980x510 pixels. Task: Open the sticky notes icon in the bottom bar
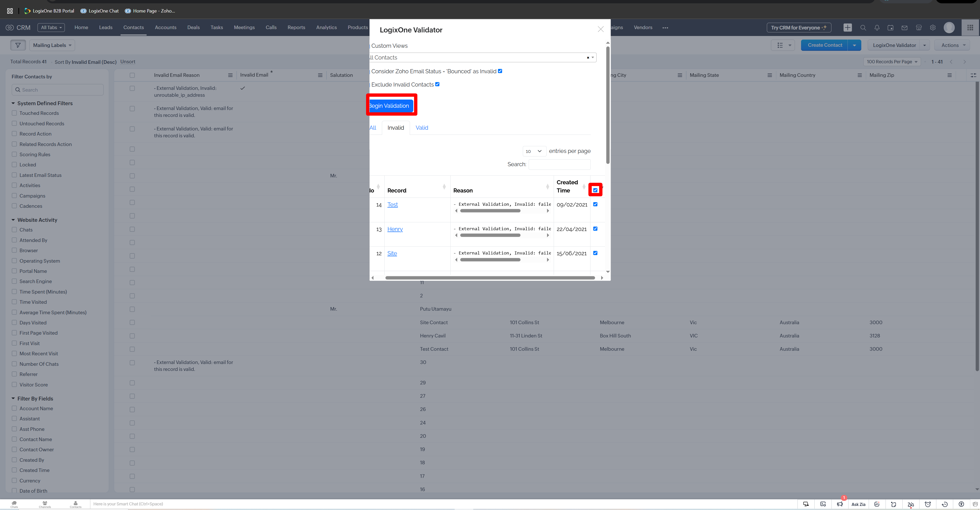click(893, 504)
